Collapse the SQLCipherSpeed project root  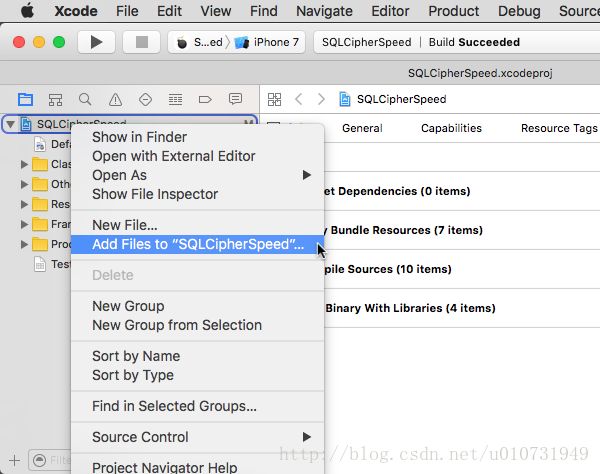point(11,124)
